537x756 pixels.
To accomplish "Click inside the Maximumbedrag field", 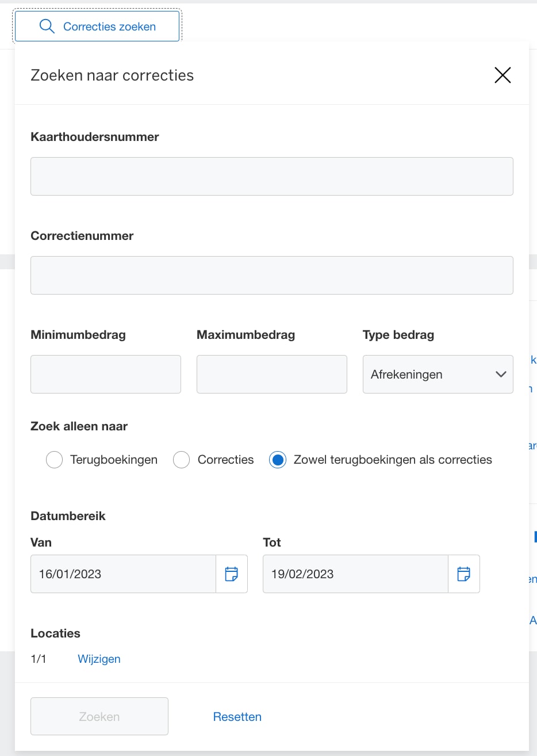I will click(x=271, y=374).
